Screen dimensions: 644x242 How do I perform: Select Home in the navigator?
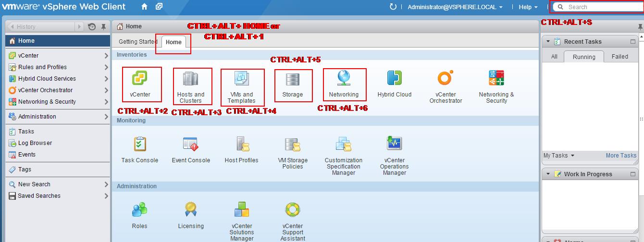58,41
